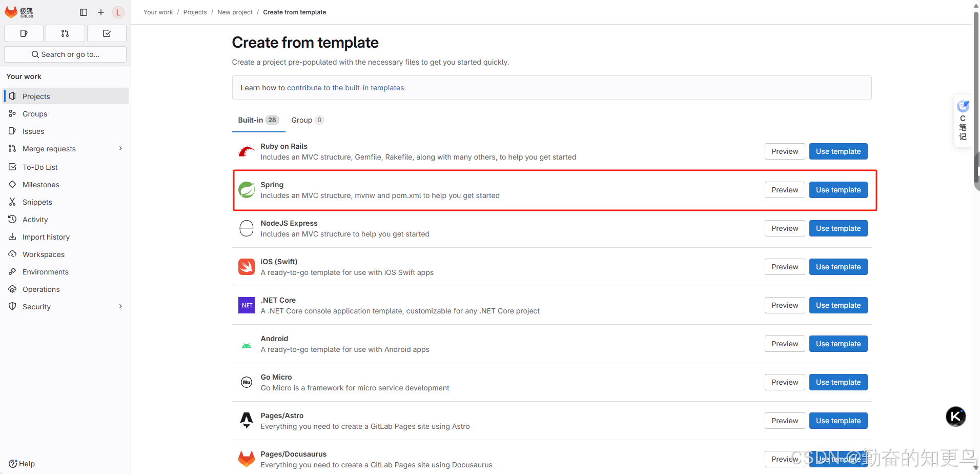
Task: Use the Go Micro template
Action: (x=838, y=382)
